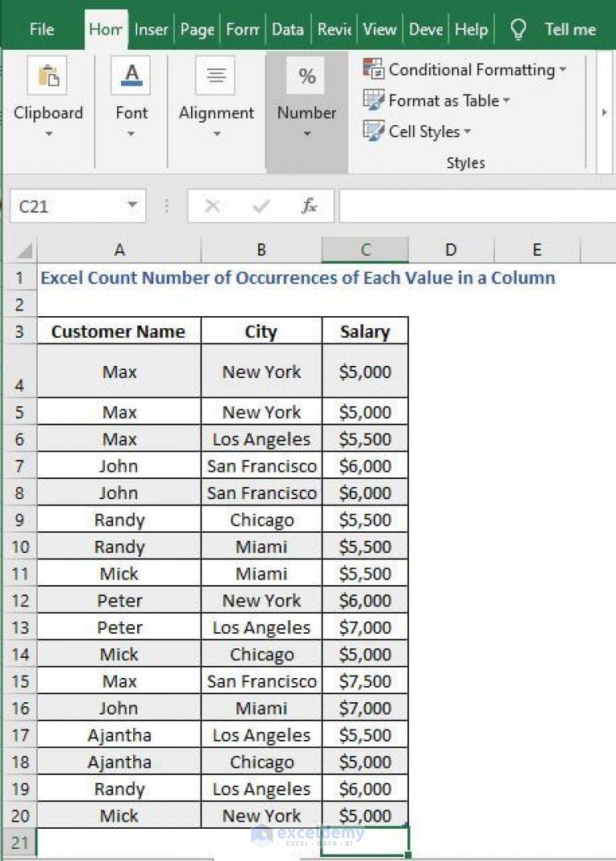
Task: Switch to the Insert tab
Action: pyautogui.click(x=151, y=29)
